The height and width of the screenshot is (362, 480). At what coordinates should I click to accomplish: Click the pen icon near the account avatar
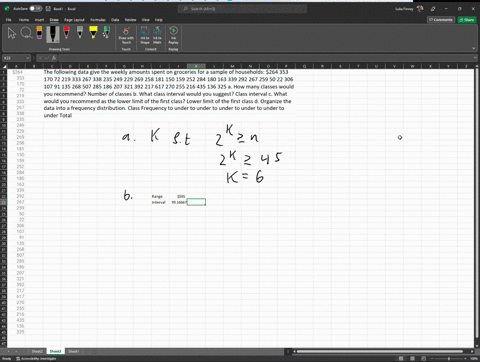click(x=433, y=9)
